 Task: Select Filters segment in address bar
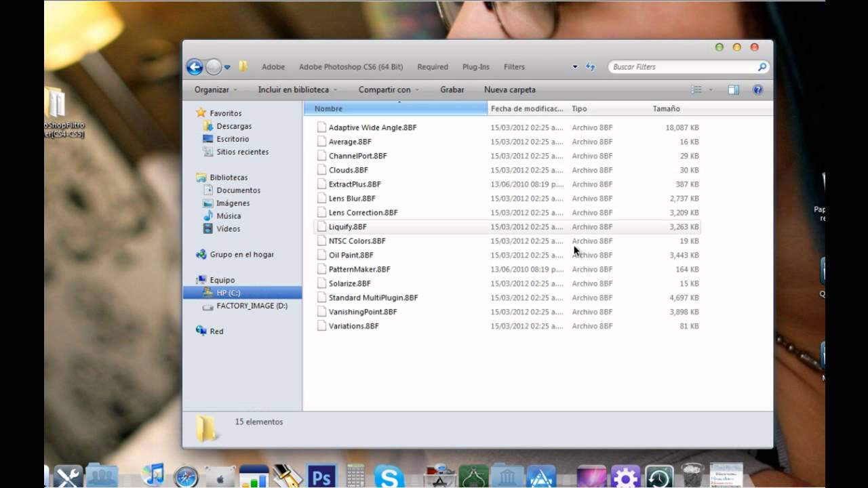(x=514, y=67)
